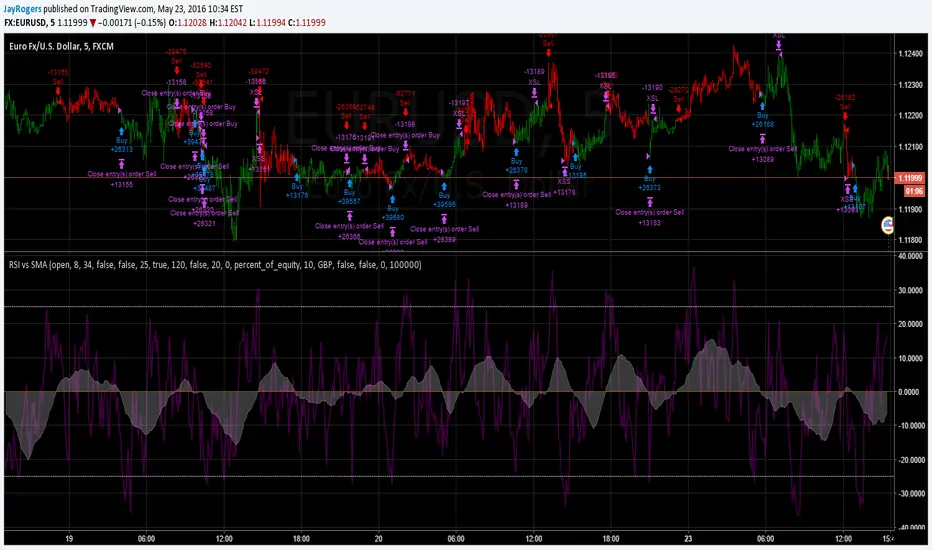This screenshot has height=550, width=932.
Task: Click the +13178 label below XSS
Action: click(x=564, y=192)
